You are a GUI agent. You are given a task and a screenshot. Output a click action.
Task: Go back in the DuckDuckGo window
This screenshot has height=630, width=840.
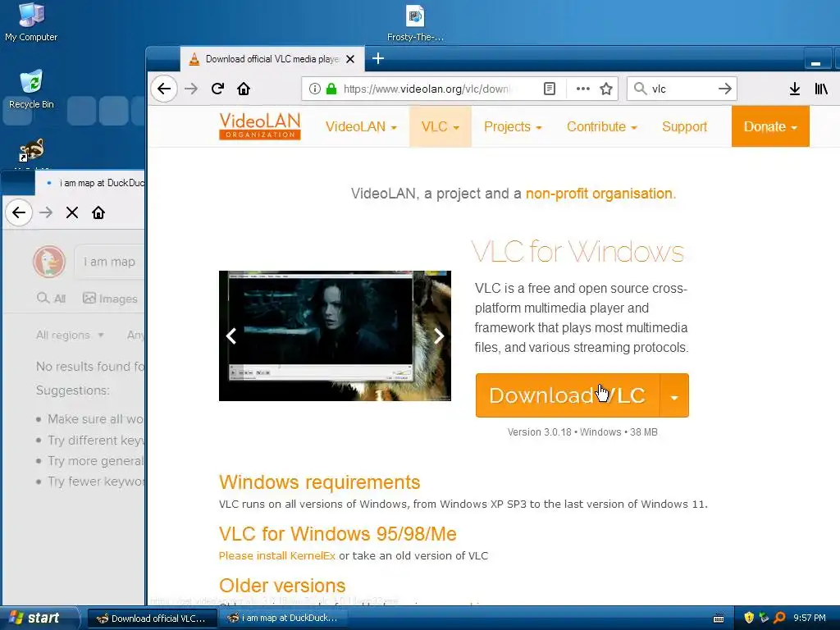click(20, 212)
